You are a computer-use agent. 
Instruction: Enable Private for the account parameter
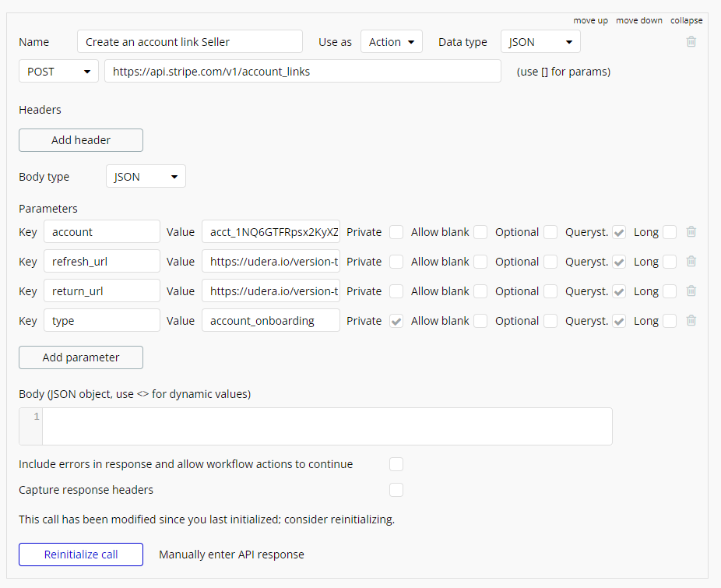click(x=396, y=232)
